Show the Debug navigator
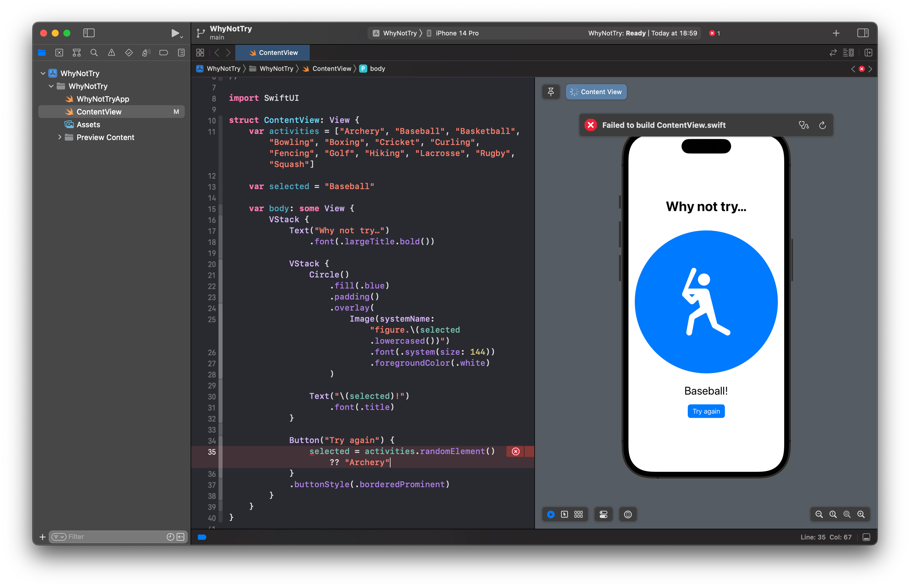910x588 pixels. tap(146, 53)
